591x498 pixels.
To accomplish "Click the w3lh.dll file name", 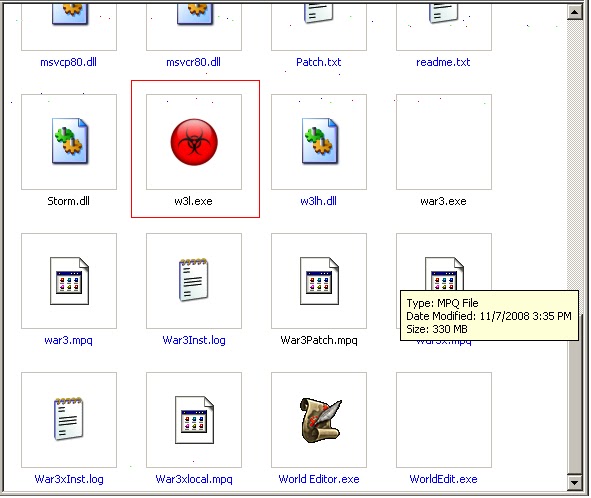I will (318, 201).
